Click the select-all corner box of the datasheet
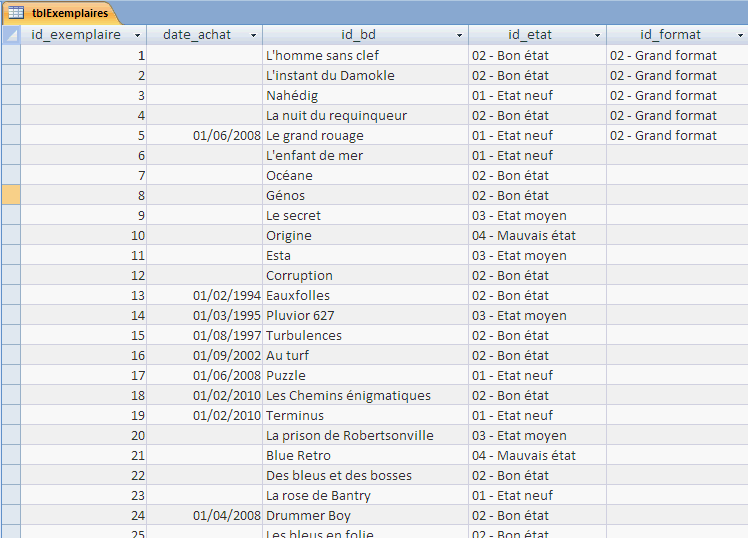The image size is (748, 538). tap(10, 35)
